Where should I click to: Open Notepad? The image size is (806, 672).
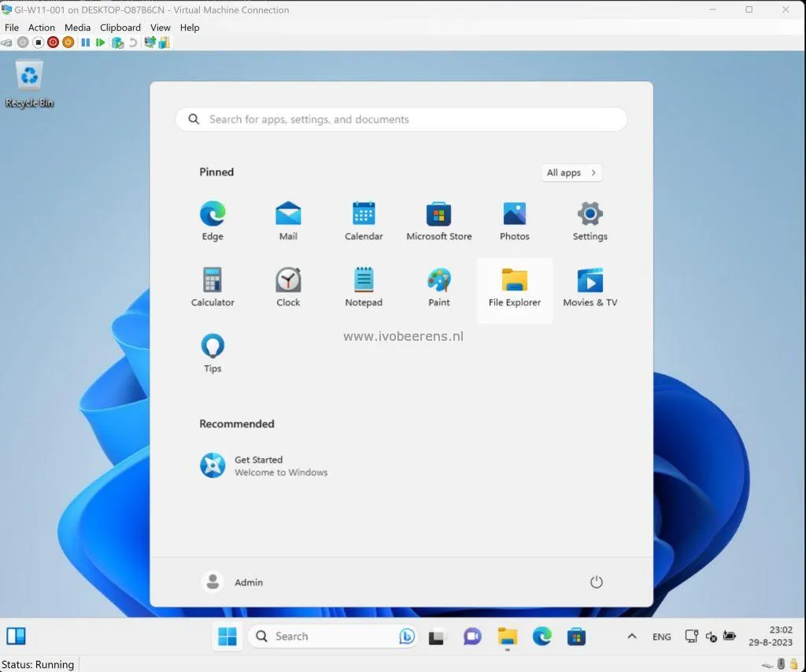coord(364,288)
